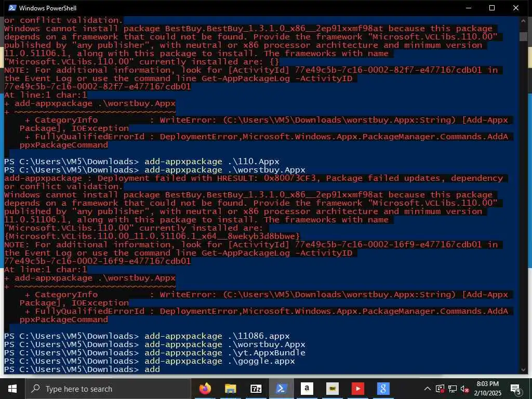Open the YouTube app in taskbar
Viewport: 532px width, 399px height.
click(357, 389)
